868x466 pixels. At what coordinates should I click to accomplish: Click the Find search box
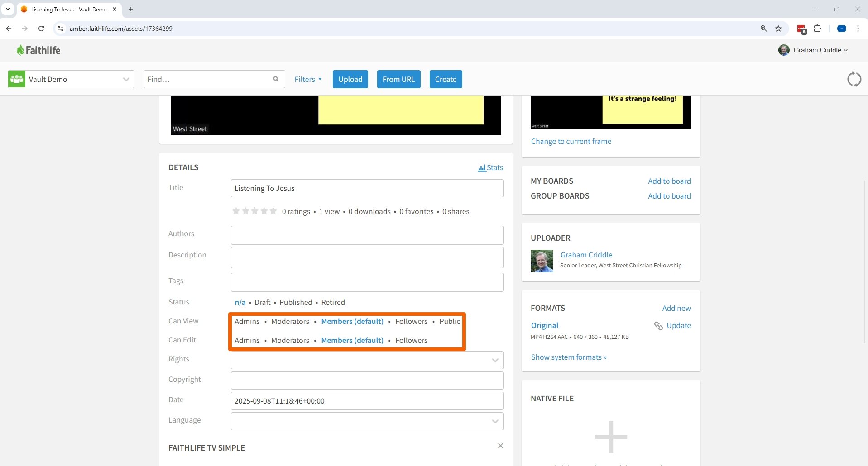[x=214, y=79]
